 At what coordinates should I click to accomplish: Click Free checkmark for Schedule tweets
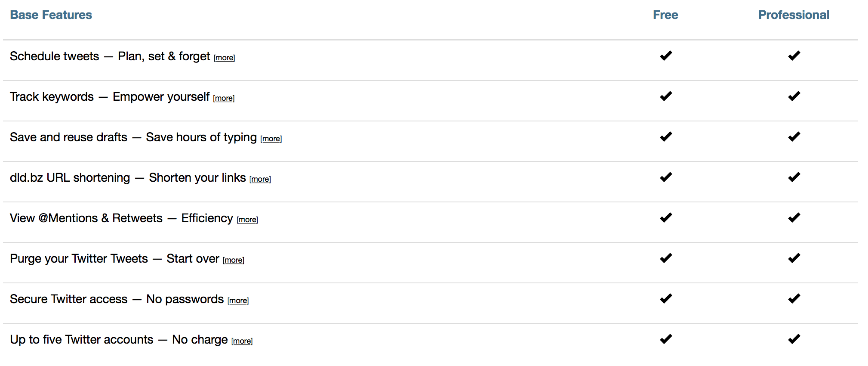click(x=666, y=56)
